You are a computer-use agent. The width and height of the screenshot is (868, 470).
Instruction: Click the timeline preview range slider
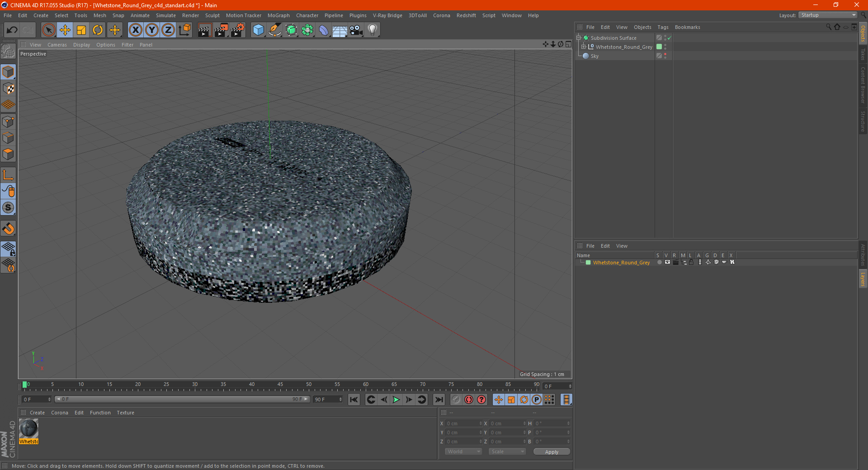coord(181,399)
